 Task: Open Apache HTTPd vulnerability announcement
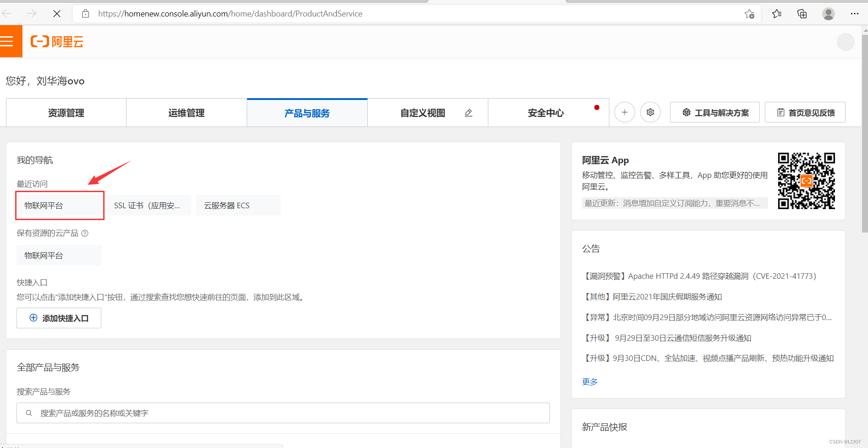tap(699, 276)
